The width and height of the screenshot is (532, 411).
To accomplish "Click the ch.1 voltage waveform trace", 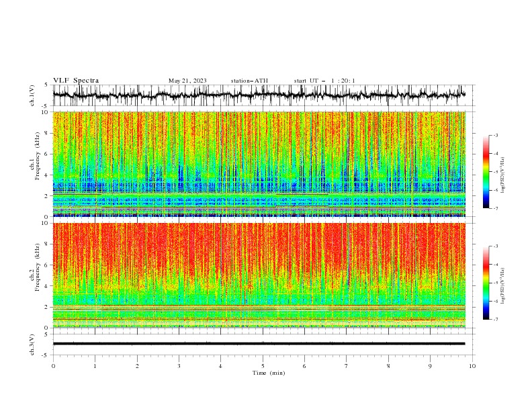I will click(259, 95).
